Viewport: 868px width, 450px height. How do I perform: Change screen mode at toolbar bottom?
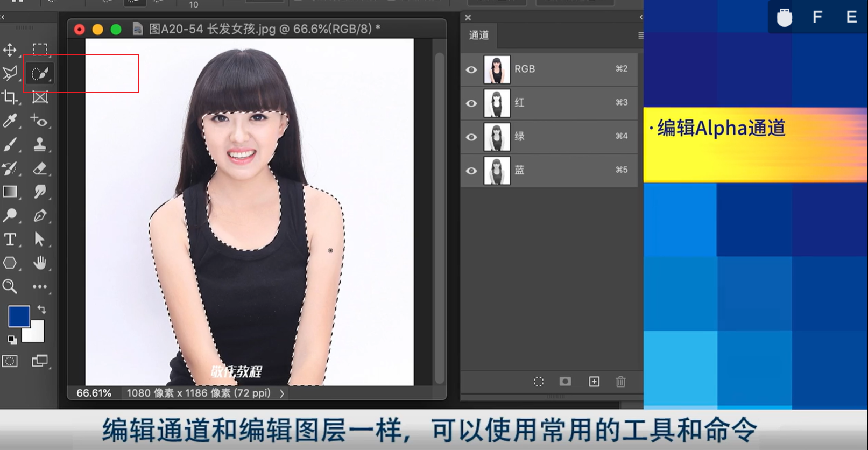point(40,361)
